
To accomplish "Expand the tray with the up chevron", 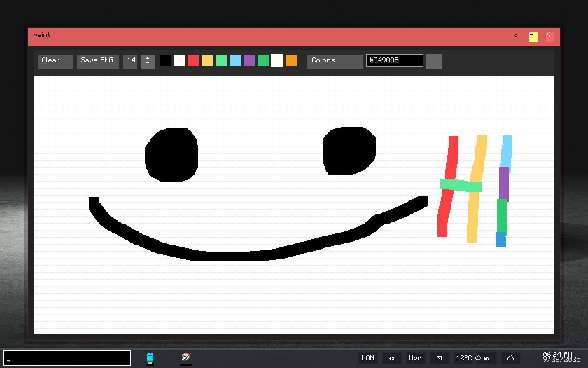I will [x=510, y=358].
